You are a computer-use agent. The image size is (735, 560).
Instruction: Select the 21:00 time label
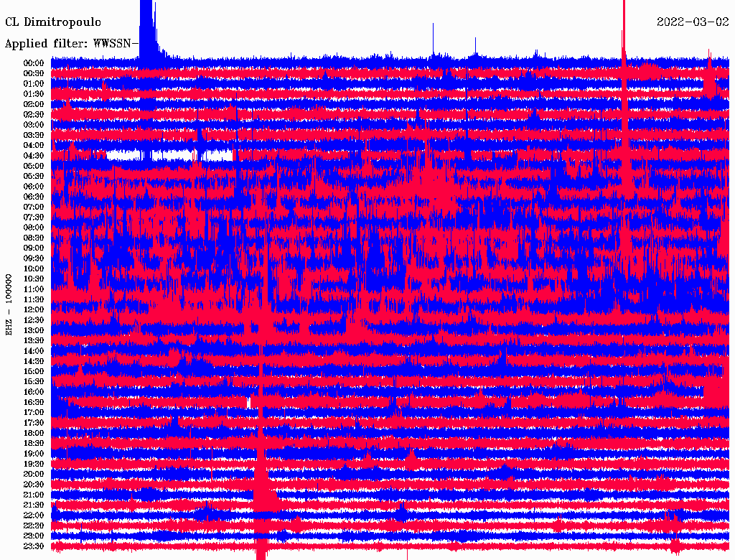coord(34,495)
